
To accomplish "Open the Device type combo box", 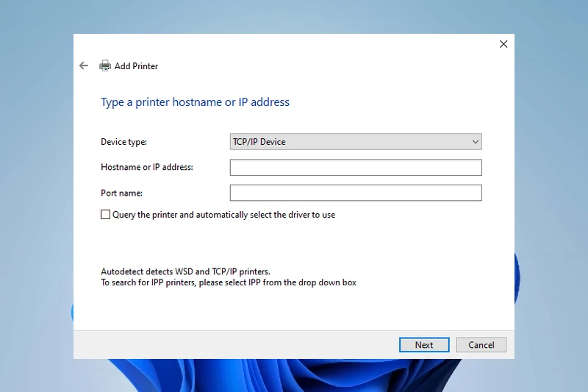I will (355, 142).
